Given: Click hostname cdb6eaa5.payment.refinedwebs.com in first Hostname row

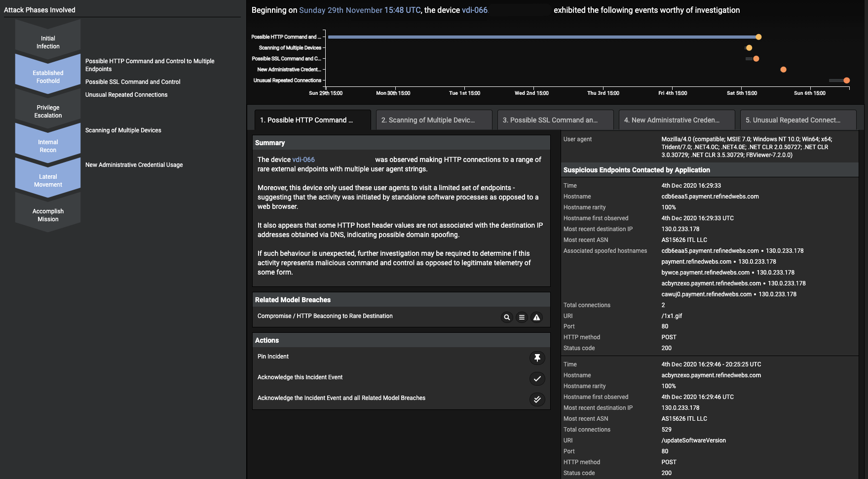Looking at the screenshot, I should tap(710, 197).
